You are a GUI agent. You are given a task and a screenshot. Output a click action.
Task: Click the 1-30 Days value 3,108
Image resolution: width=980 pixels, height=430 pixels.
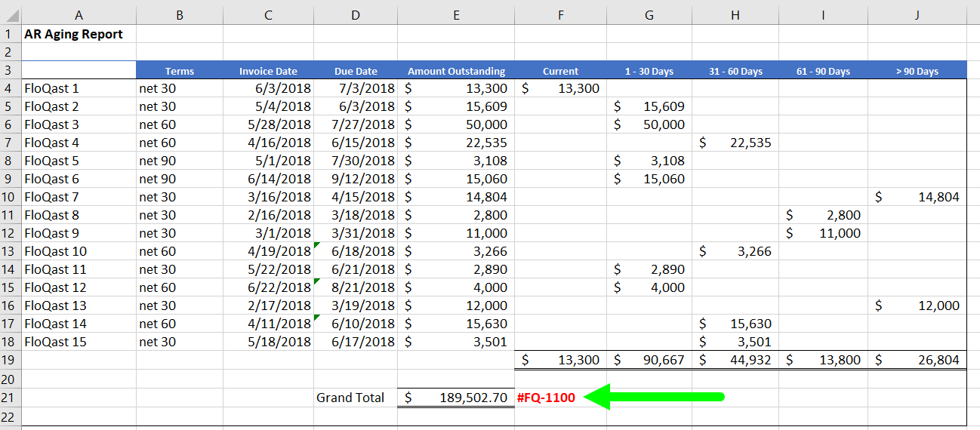pyautogui.click(x=649, y=161)
